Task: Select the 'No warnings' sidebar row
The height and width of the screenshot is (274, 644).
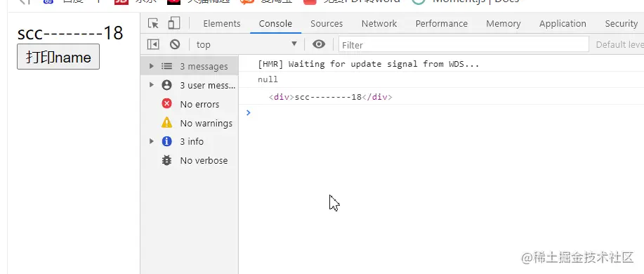Action: (x=190, y=123)
